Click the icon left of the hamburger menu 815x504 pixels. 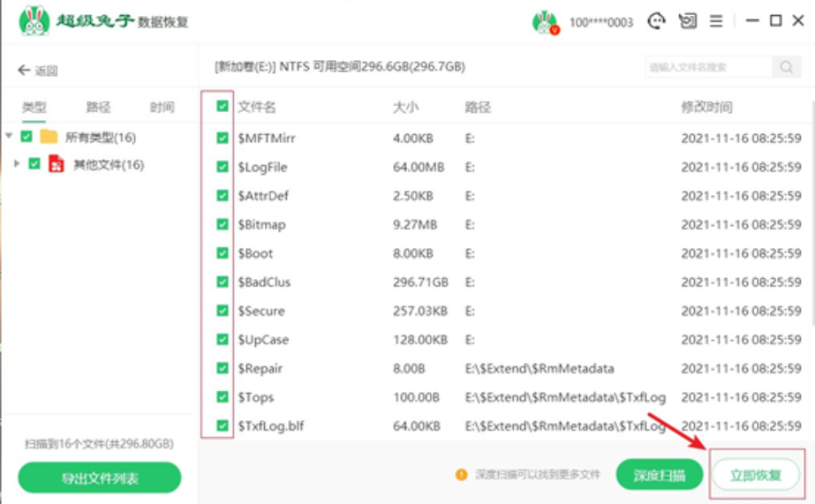point(687,21)
